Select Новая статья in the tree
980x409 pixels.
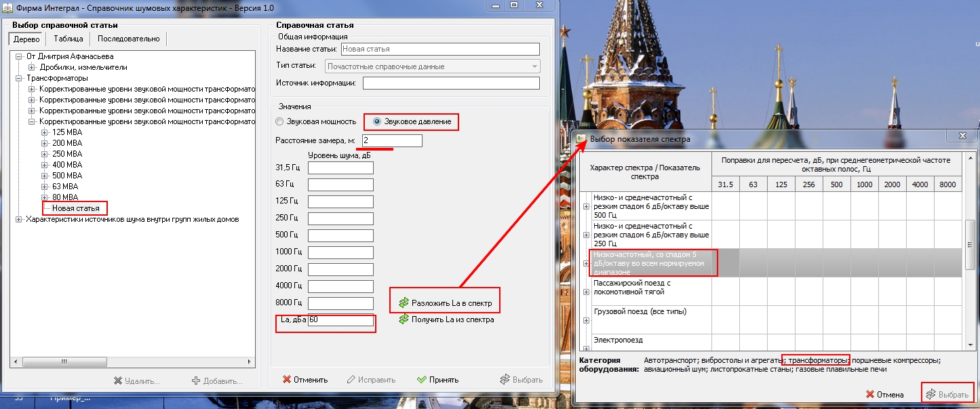(75, 208)
